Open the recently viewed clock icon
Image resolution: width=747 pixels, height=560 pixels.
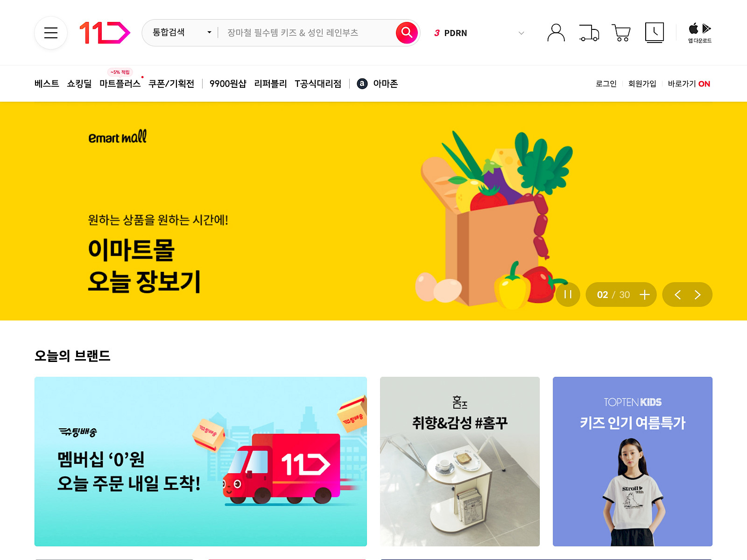pos(654,33)
